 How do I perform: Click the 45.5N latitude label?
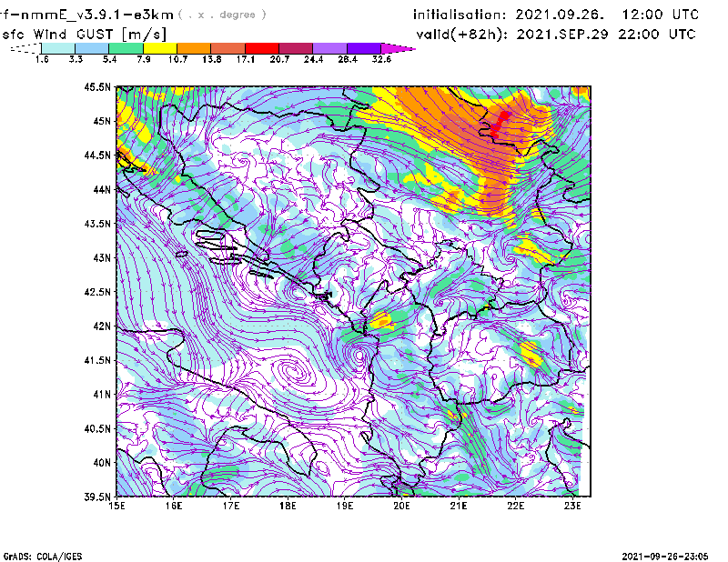pos(97,86)
